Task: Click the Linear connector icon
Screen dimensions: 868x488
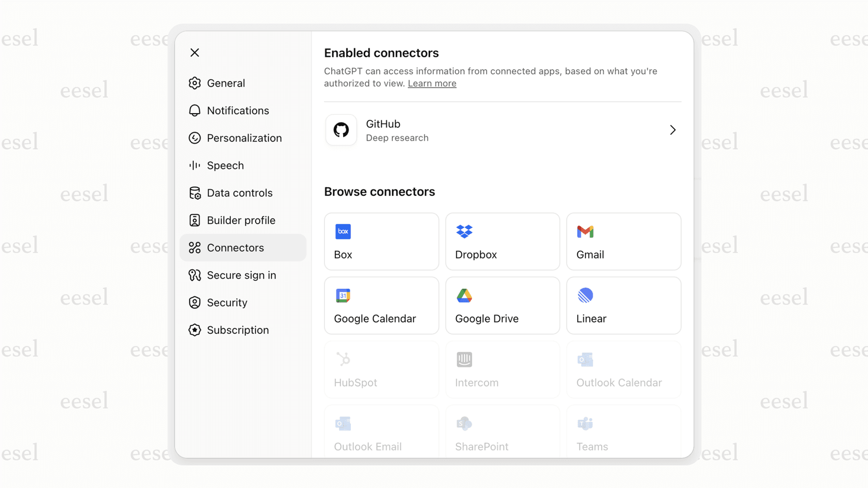Action: (x=584, y=295)
